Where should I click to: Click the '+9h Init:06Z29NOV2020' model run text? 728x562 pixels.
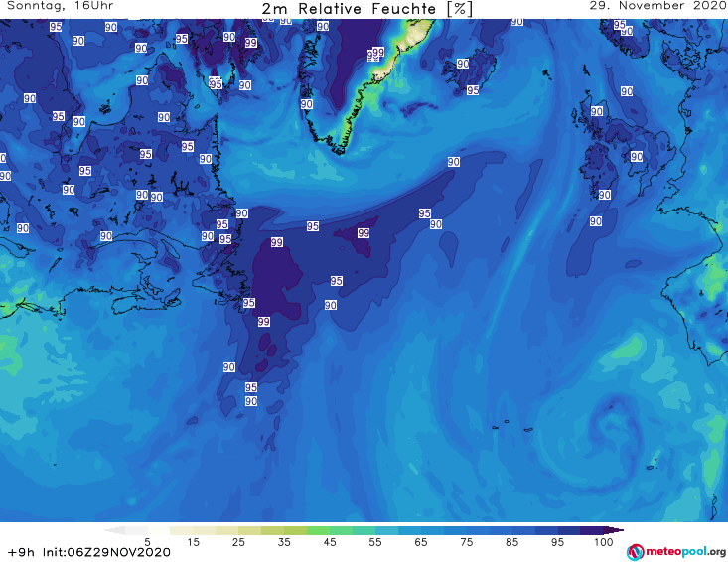click(x=89, y=552)
